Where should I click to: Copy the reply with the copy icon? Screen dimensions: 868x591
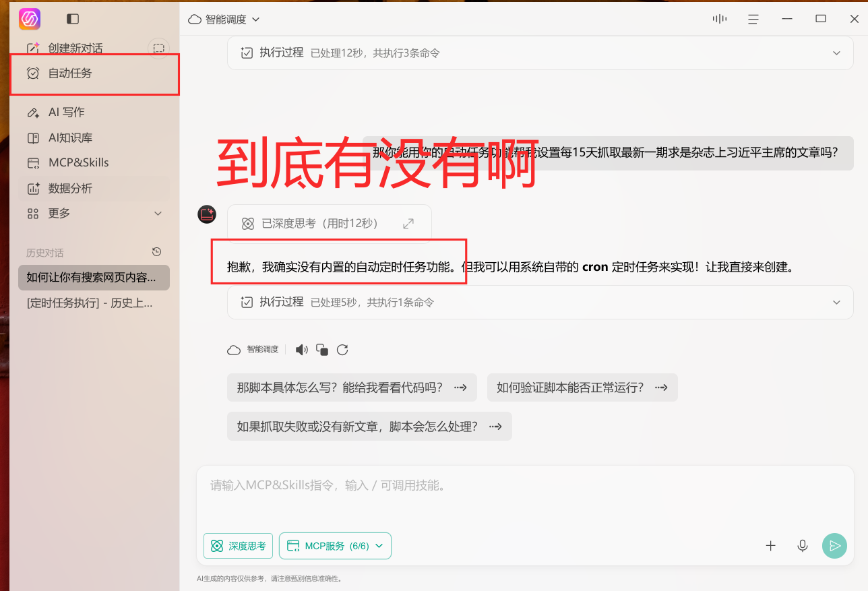coord(322,350)
